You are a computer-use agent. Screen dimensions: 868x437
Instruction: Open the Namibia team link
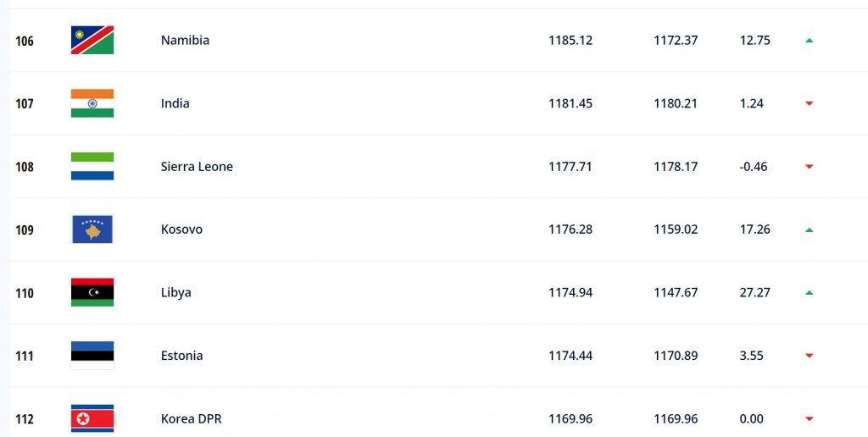[185, 40]
